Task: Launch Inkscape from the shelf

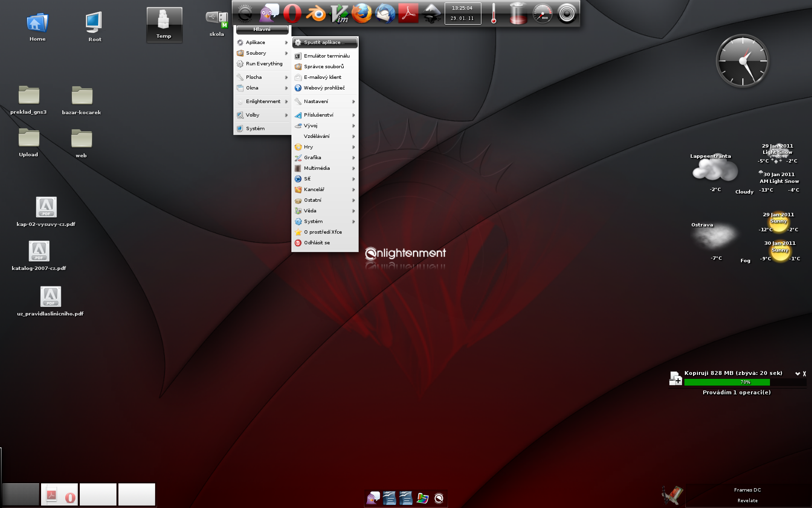Action: 432,13
